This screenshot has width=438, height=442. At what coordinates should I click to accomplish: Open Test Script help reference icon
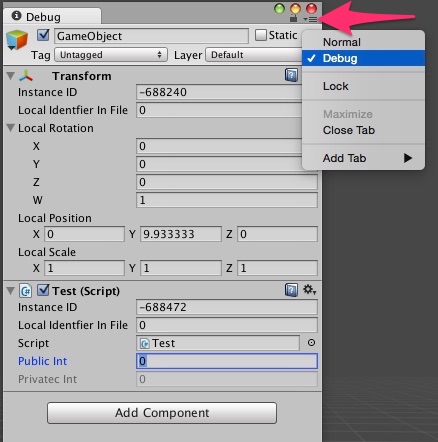click(x=291, y=290)
